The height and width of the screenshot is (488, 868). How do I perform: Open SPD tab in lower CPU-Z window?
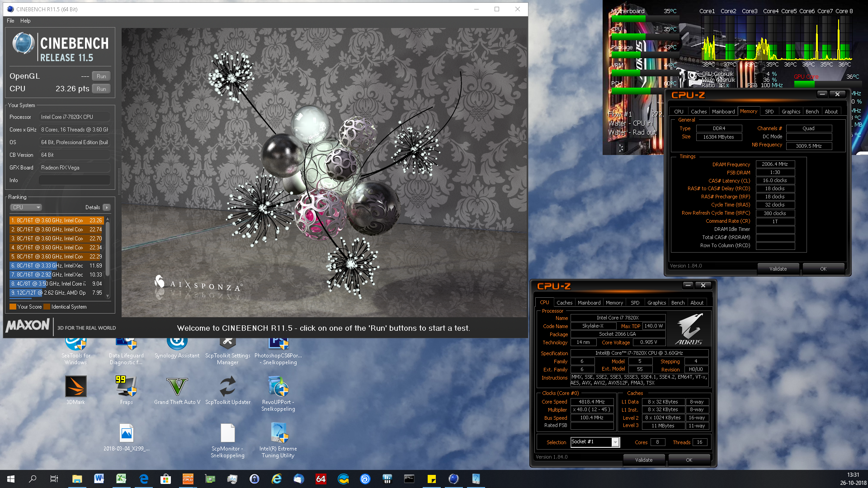pos(635,303)
